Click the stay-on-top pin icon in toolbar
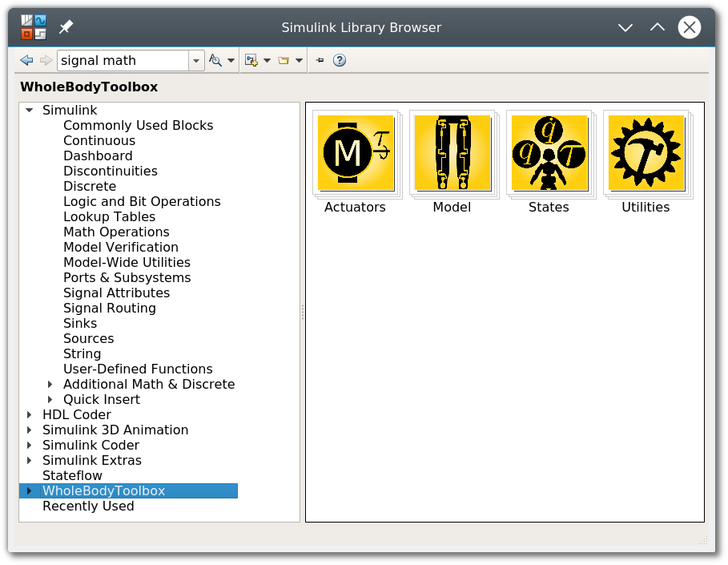This screenshot has height=565, width=728. point(320,60)
